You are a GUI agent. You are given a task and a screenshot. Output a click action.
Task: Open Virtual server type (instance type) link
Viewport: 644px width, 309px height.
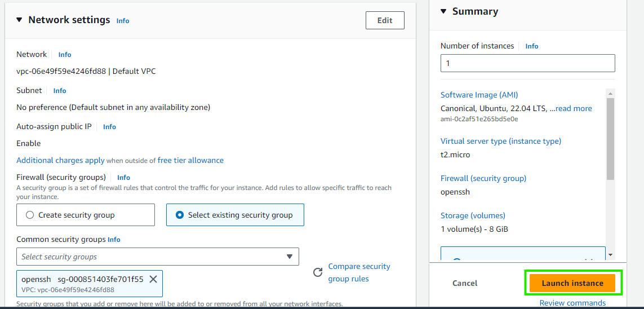click(501, 141)
